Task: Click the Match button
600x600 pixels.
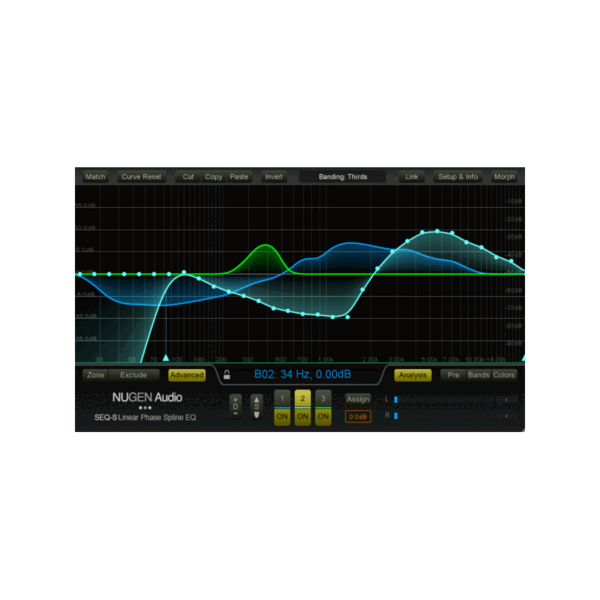Action: click(x=95, y=177)
